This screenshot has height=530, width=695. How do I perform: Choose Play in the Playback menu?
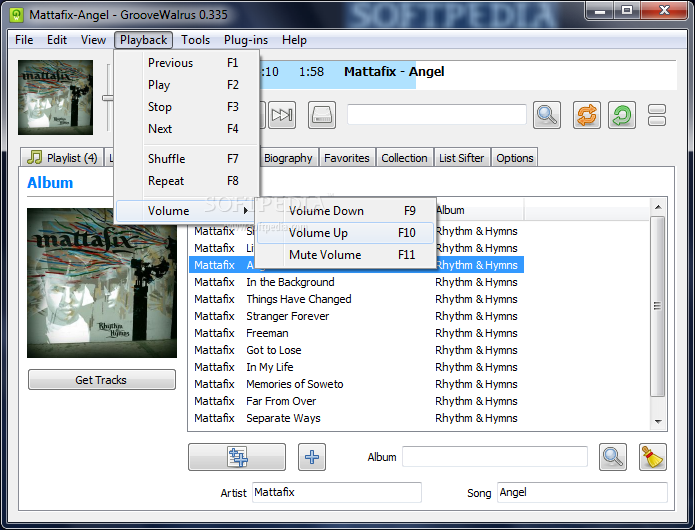187,85
